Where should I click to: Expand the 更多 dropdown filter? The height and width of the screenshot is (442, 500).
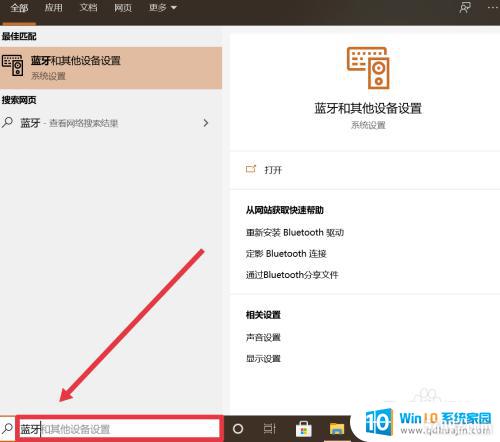tap(162, 7)
